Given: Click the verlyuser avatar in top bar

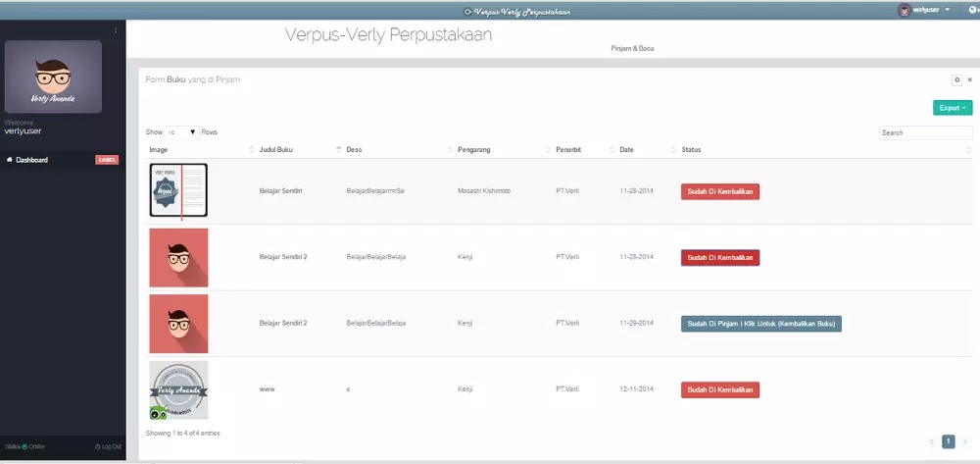Looking at the screenshot, I should pos(904,10).
